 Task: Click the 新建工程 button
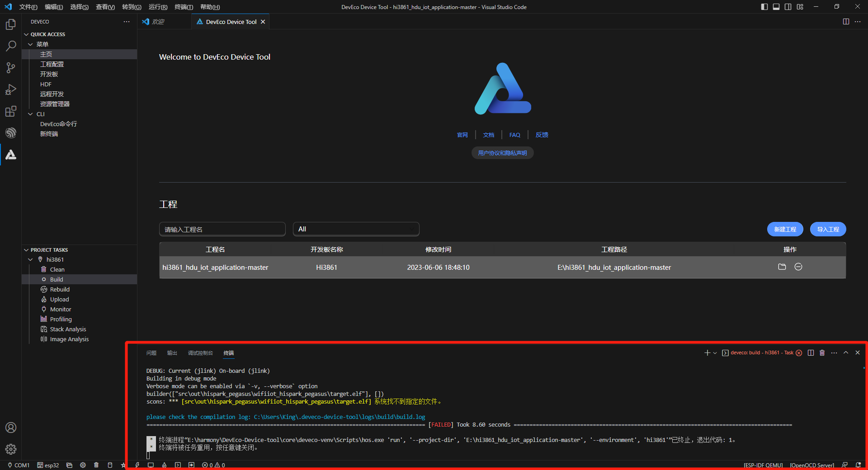785,229
